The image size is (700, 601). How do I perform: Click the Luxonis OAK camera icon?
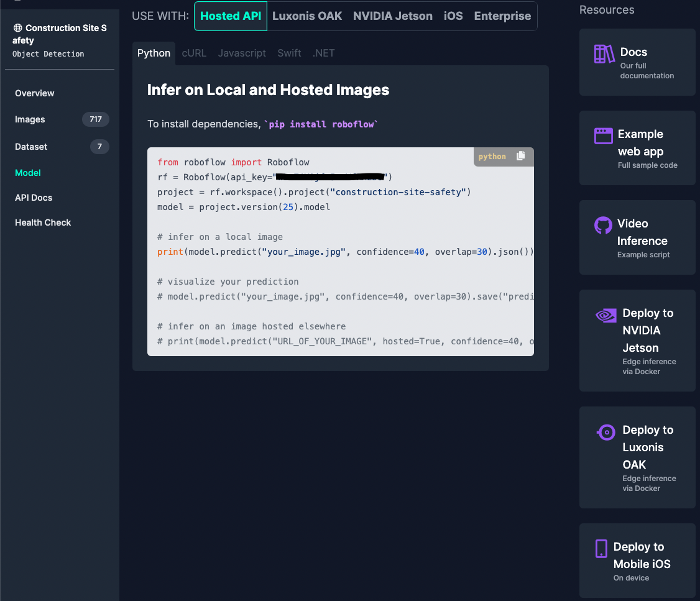(606, 432)
